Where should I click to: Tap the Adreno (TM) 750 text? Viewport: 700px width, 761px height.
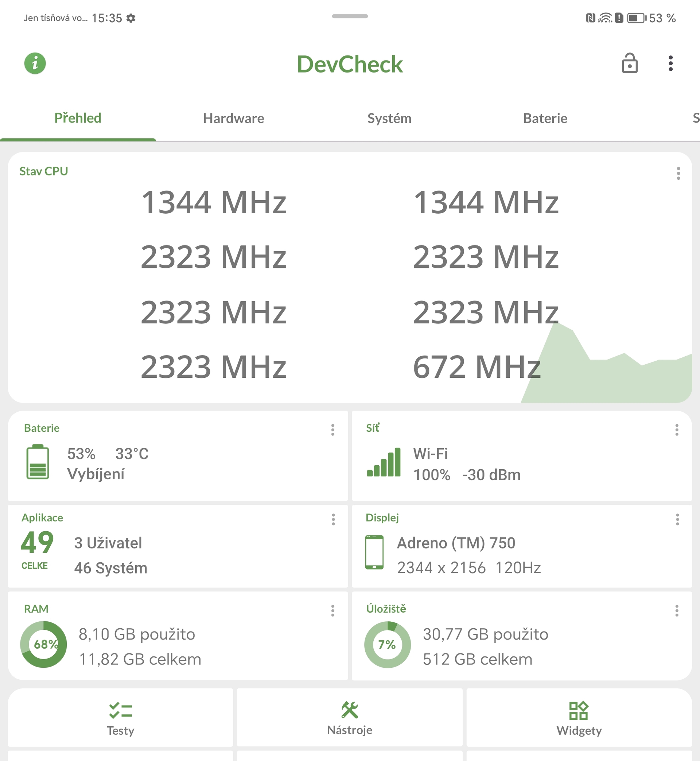pos(456,543)
